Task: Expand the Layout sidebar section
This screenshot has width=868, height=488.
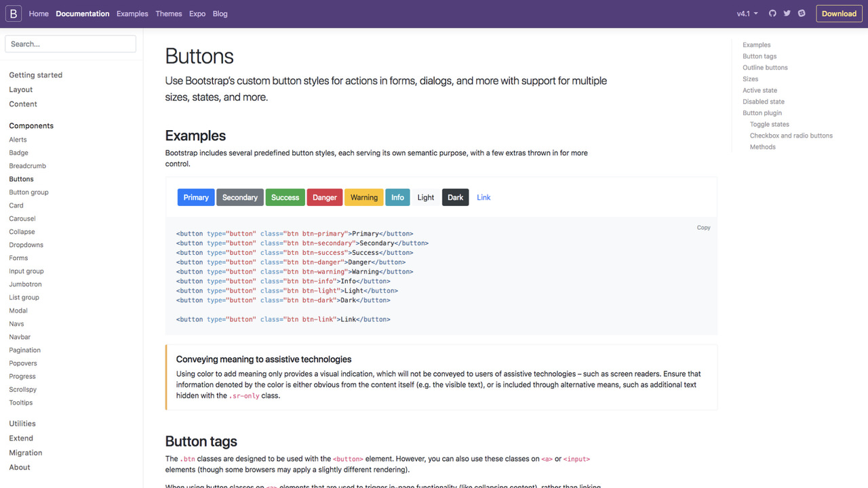Action: [21, 89]
